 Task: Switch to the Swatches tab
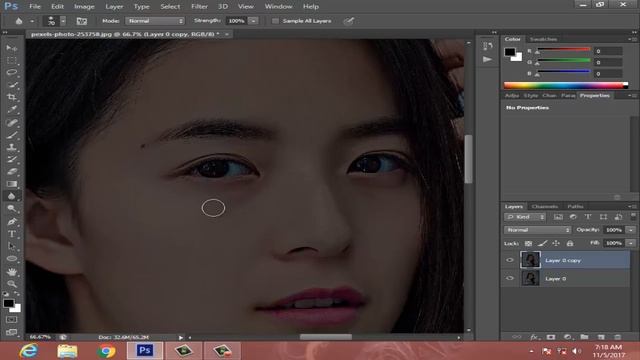coord(543,39)
